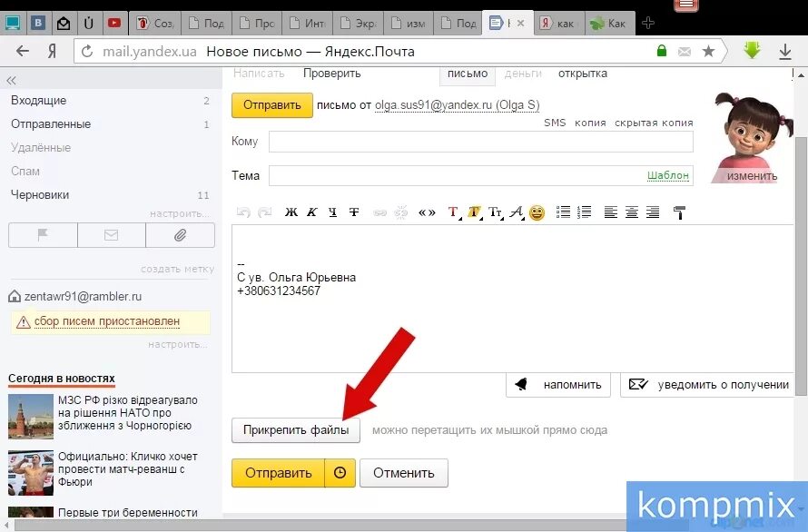Click the paint roller formatting icon

coord(679,212)
